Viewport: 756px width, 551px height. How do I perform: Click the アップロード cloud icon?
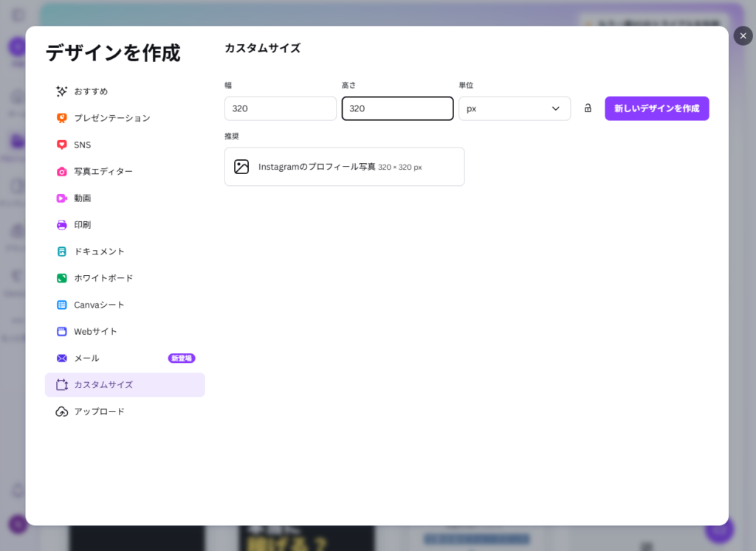62,412
